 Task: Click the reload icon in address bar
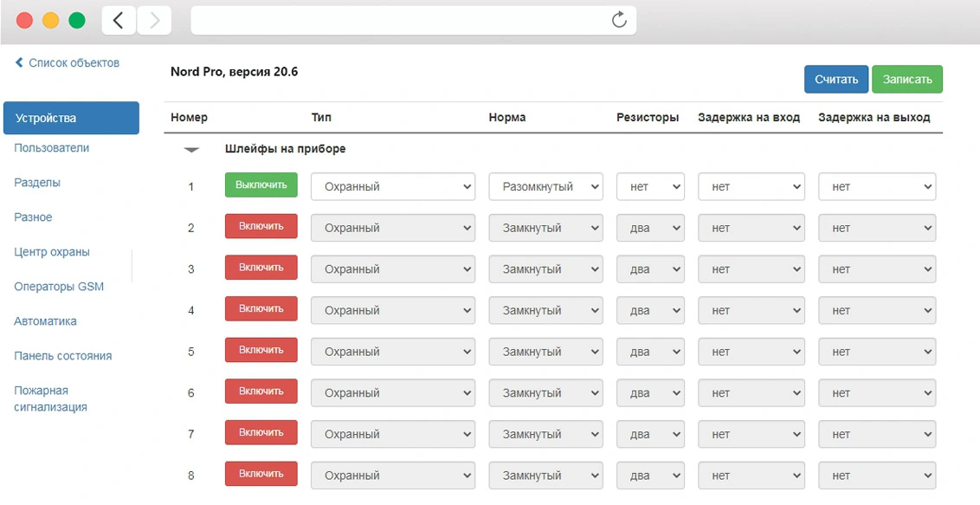pyautogui.click(x=618, y=20)
